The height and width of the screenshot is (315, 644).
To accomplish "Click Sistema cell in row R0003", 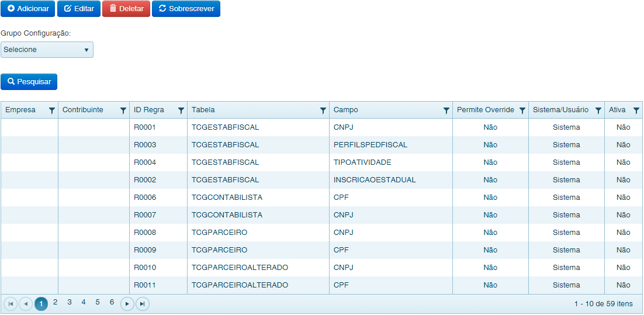I will (x=566, y=145).
